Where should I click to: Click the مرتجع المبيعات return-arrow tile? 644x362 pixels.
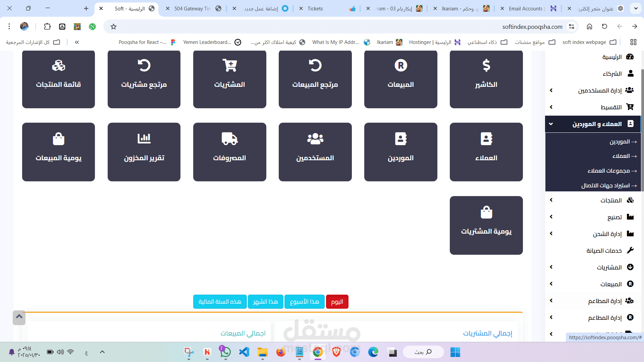(315, 79)
